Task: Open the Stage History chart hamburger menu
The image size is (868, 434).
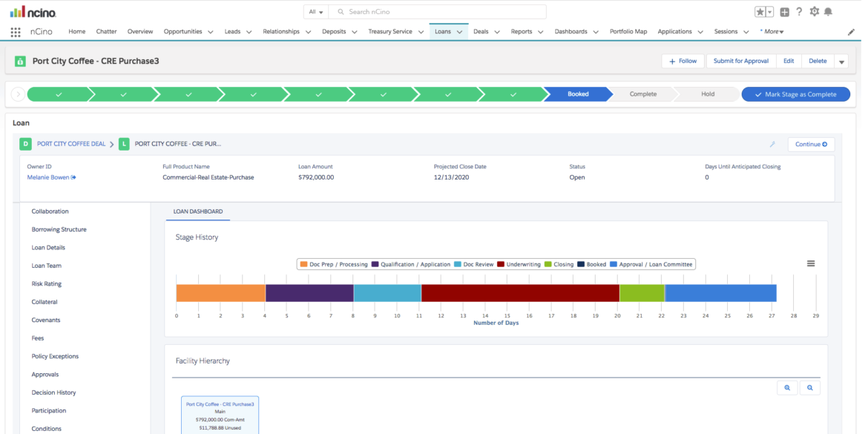Action: pos(811,263)
